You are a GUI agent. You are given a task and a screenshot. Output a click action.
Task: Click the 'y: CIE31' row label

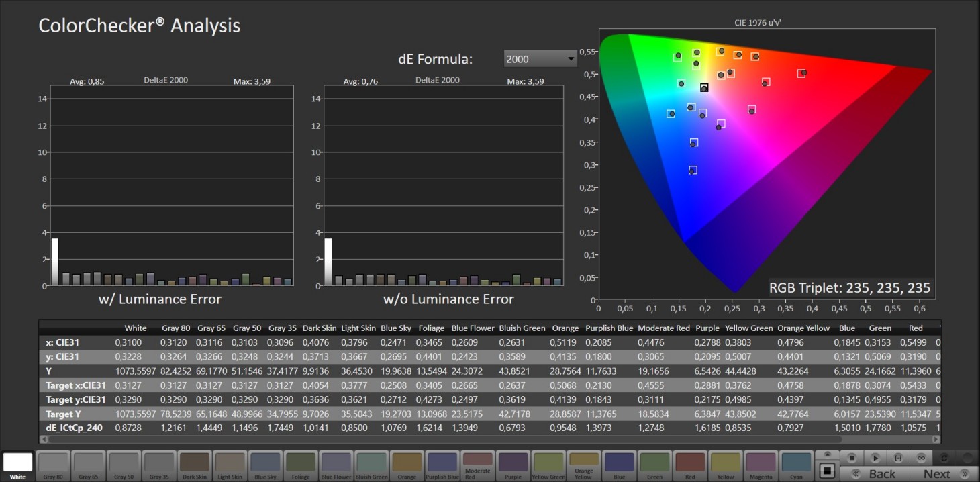[x=62, y=356]
